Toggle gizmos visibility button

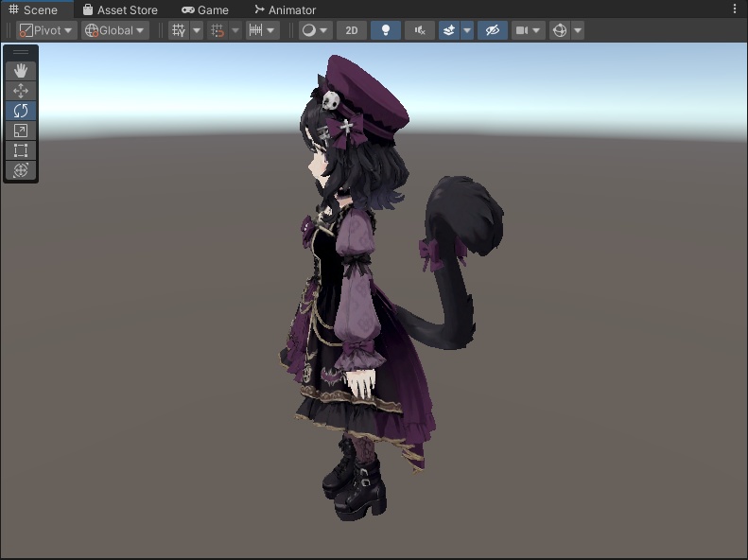560,30
